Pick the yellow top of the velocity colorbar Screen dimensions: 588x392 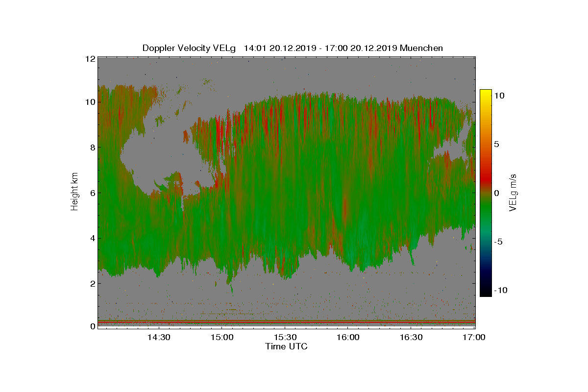486,94
